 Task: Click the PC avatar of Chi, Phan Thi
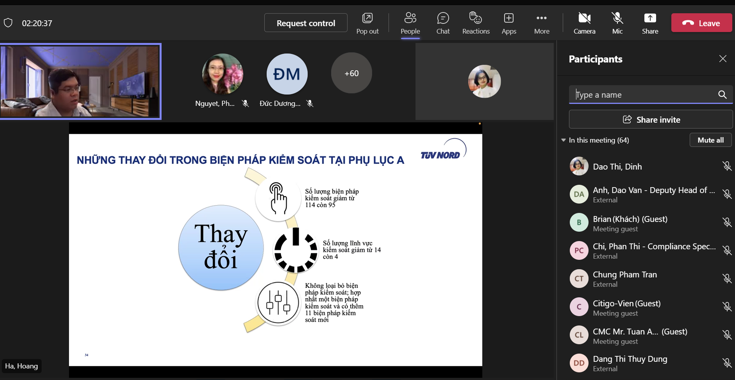(579, 250)
